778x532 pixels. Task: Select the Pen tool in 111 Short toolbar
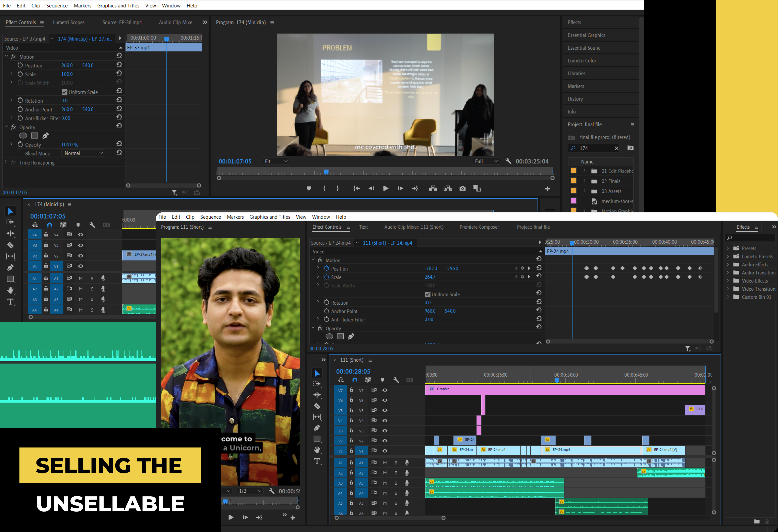317,428
